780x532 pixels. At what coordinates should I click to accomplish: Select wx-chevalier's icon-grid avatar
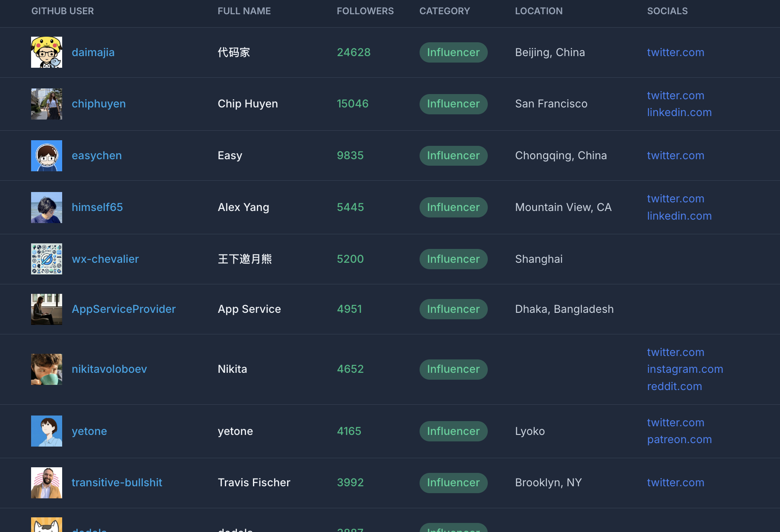(47, 259)
